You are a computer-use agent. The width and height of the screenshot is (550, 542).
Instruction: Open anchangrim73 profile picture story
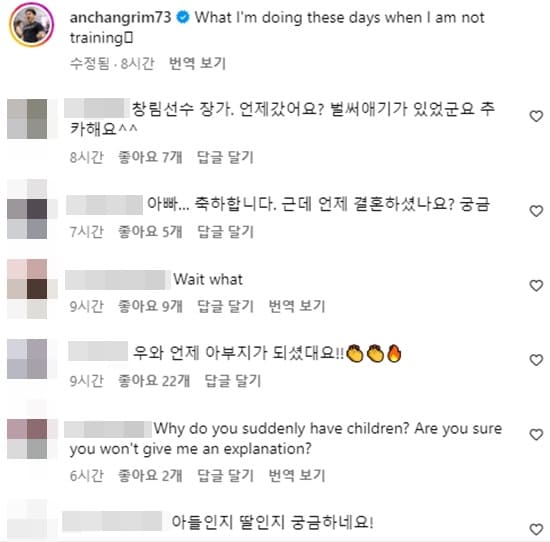32,25
